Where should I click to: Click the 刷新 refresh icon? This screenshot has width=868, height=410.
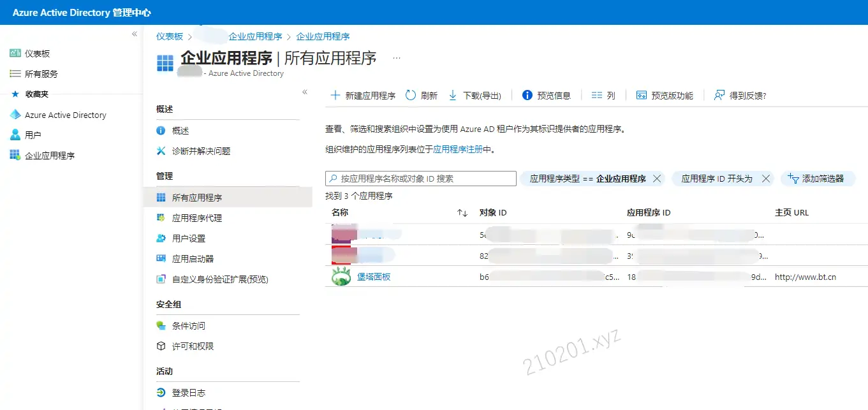(411, 95)
